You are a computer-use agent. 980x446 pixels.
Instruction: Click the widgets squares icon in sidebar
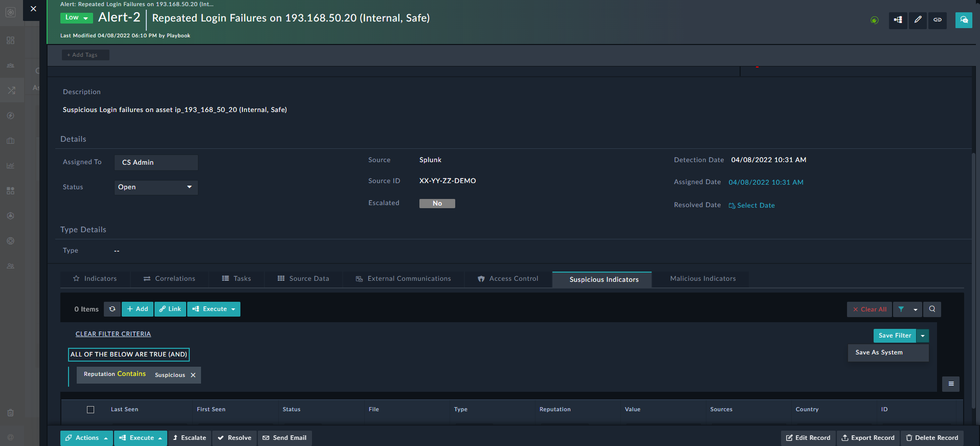coord(11,191)
